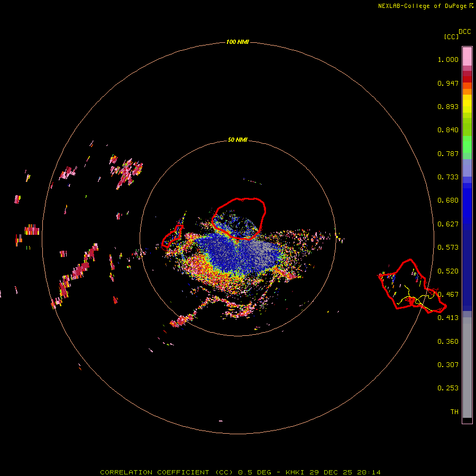Click the 0.787 legend value
Viewport: 476px width, 476px height.
[448, 153]
